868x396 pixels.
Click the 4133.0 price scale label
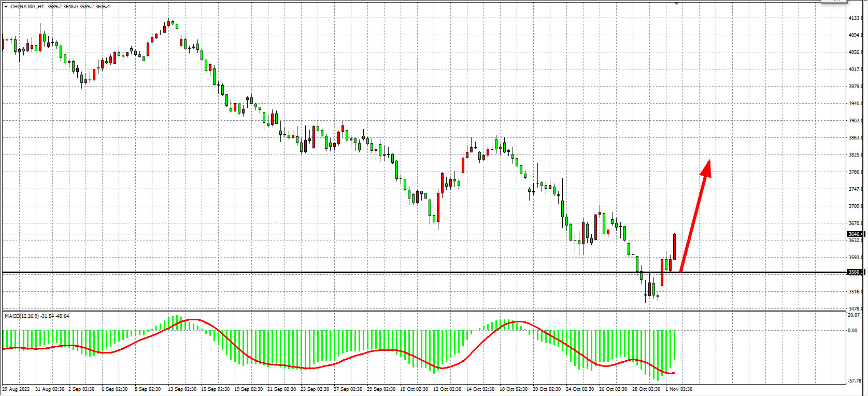(x=855, y=18)
